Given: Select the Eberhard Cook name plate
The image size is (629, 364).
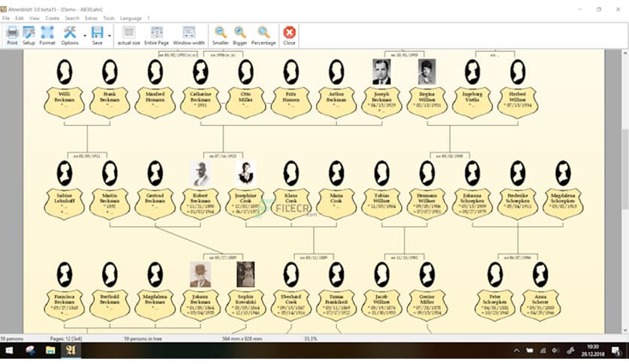Looking at the screenshot, I should click(291, 305).
